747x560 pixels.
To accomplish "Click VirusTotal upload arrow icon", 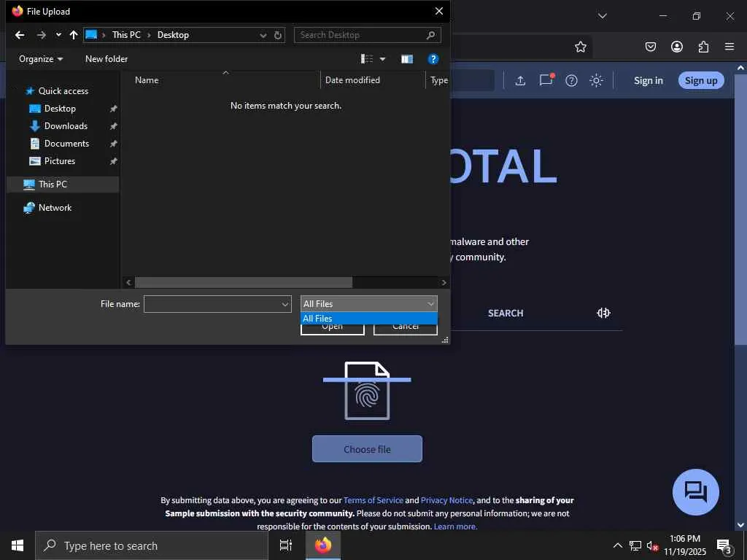I will point(520,80).
